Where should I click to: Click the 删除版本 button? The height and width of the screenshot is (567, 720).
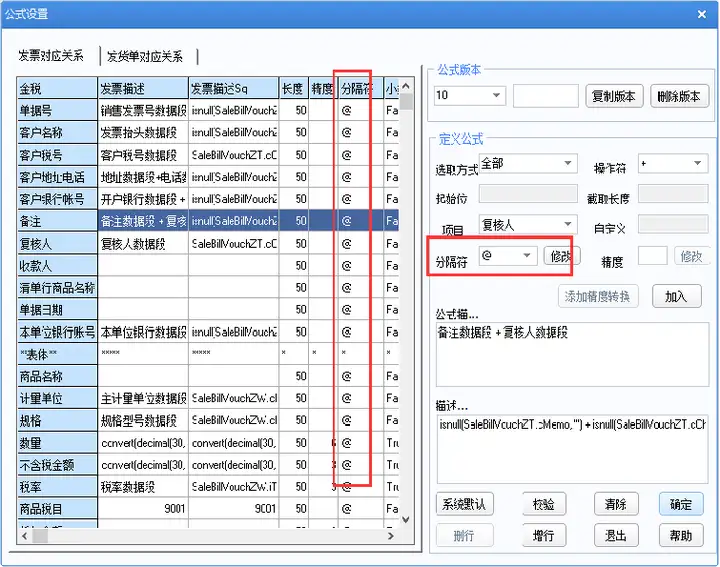[x=679, y=96]
